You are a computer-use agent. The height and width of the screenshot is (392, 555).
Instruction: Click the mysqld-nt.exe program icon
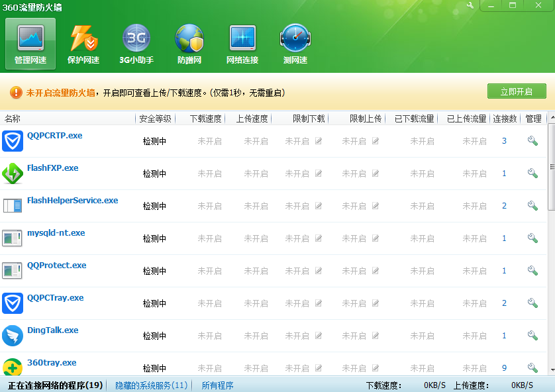click(x=12, y=238)
